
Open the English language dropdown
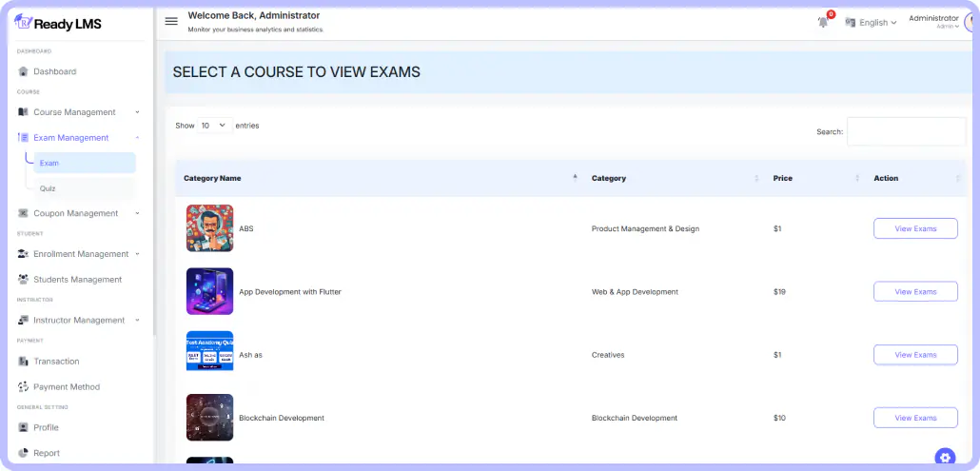pyautogui.click(x=871, y=23)
